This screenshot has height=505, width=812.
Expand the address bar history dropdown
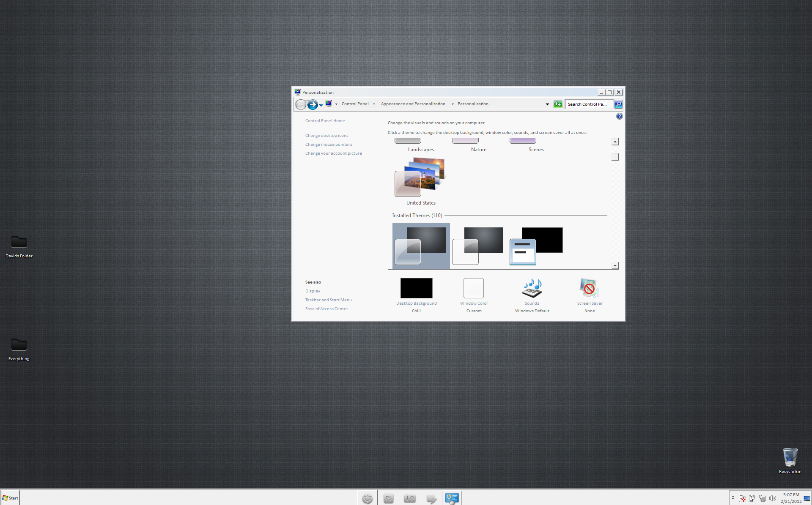coord(547,104)
